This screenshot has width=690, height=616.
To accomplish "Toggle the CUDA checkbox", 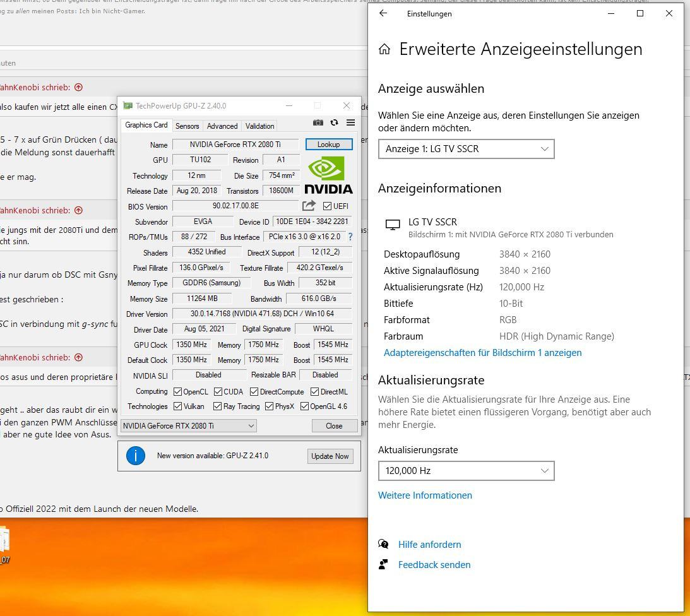I will 218,391.
